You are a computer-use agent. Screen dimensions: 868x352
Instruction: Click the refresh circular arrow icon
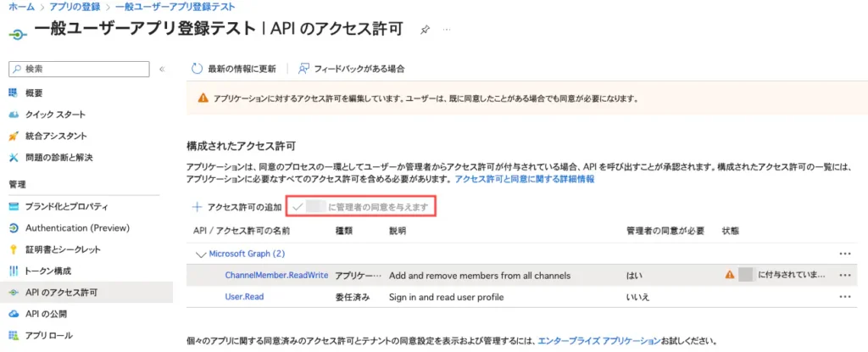coord(197,69)
